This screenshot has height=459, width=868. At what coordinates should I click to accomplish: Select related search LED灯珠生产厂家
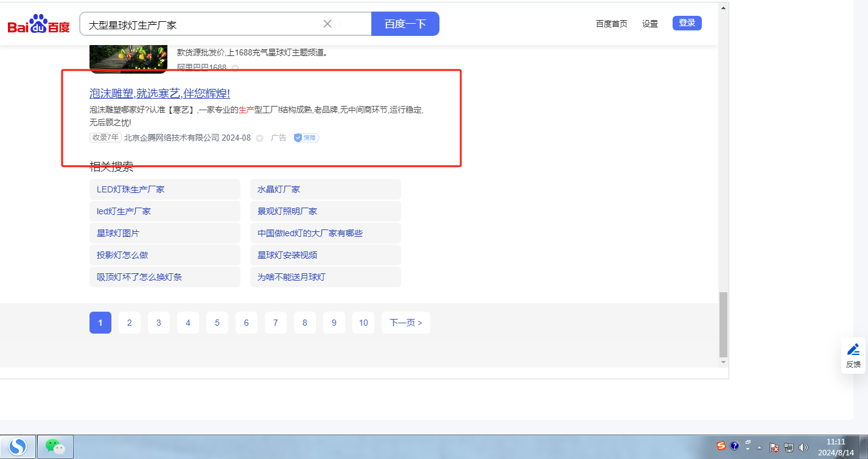point(165,189)
